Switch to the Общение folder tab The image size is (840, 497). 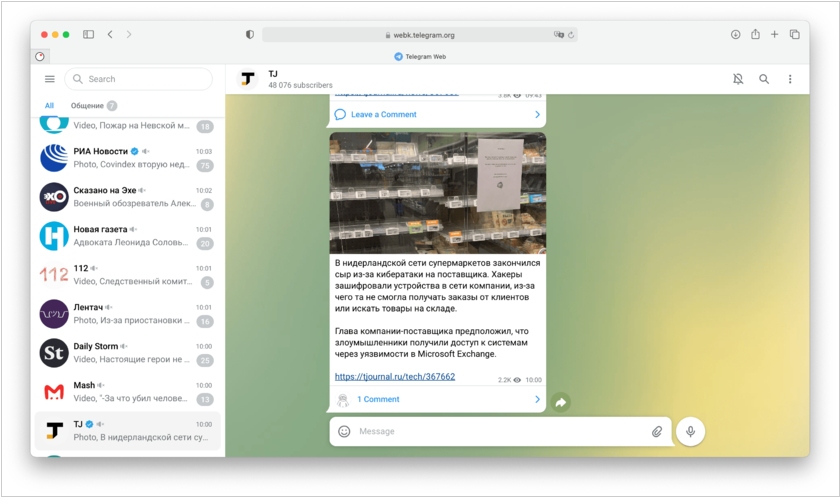tap(94, 106)
